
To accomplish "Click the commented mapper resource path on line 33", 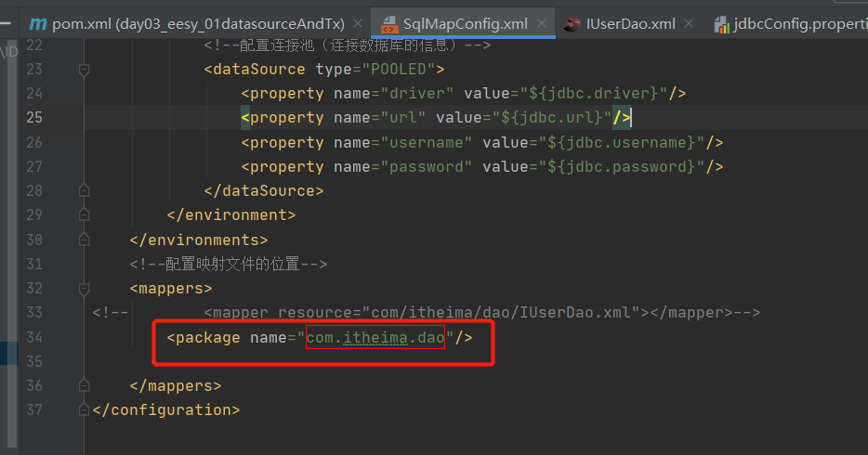I will tap(501, 312).
